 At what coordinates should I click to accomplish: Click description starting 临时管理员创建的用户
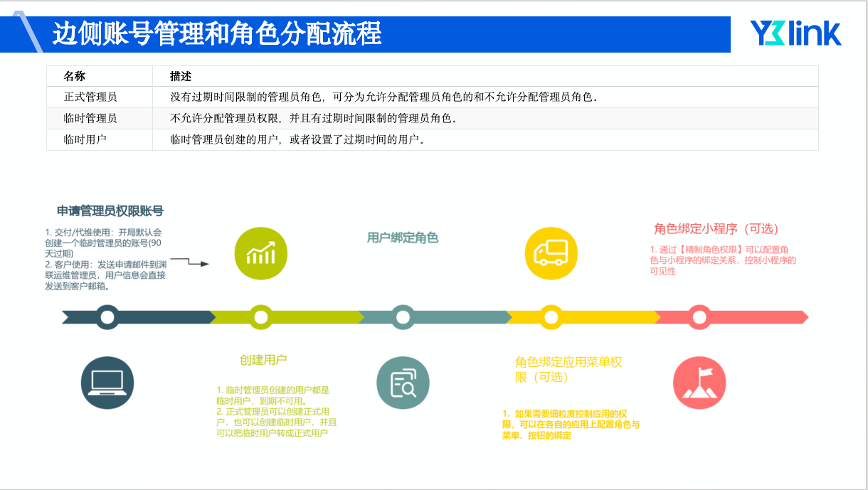(297, 139)
